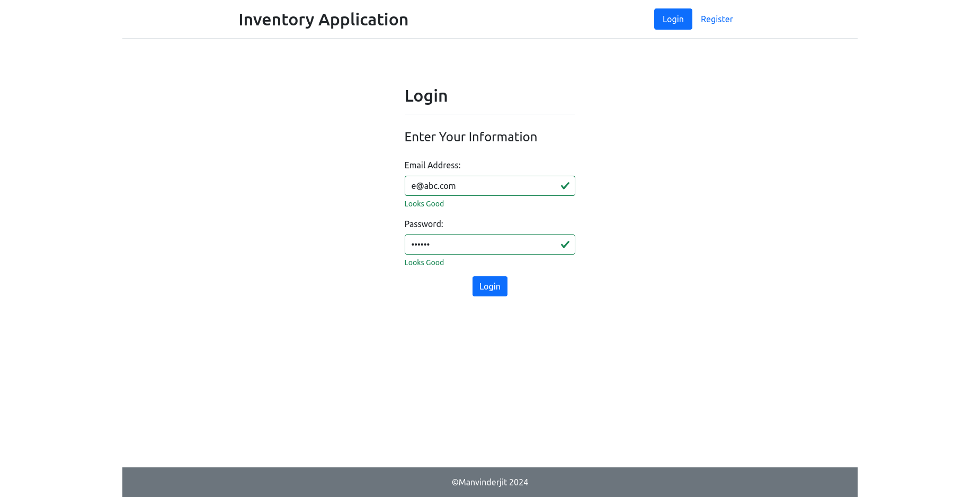Click the 'Password:' label
This screenshot has height=497, width=980.
pyautogui.click(x=424, y=224)
